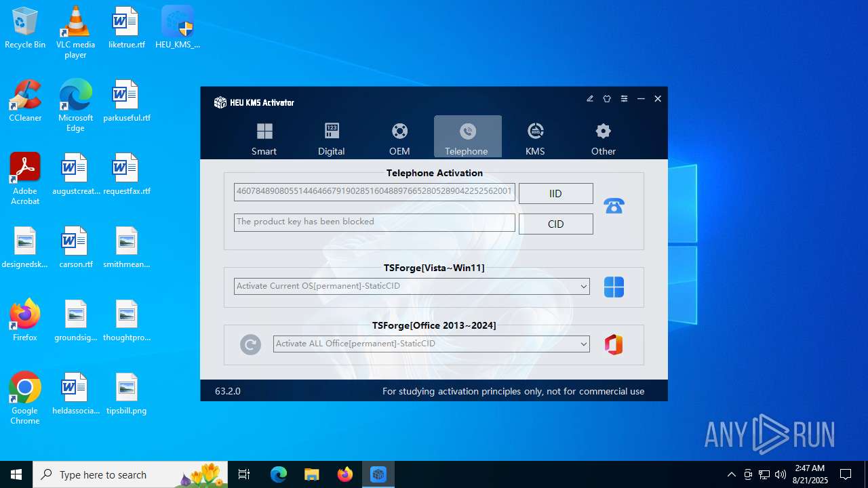Launch Edge from the taskbar
The width and height of the screenshot is (868, 488).
(x=279, y=474)
